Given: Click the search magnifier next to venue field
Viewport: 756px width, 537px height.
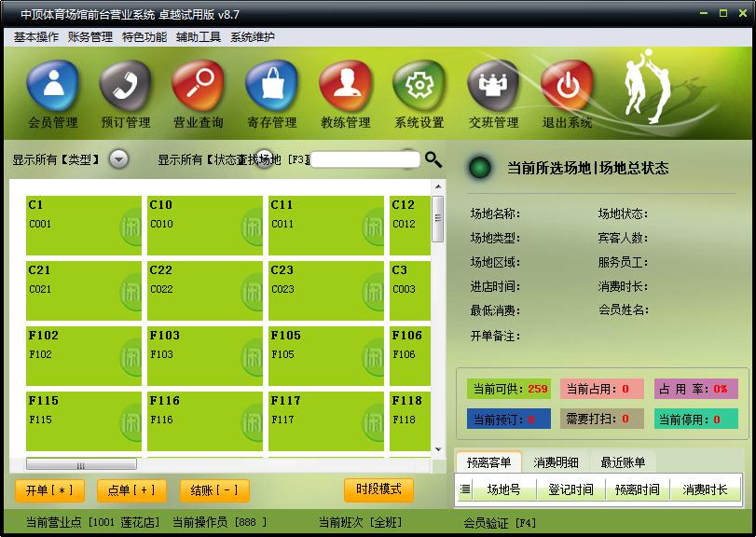Looking at the screenshot, I should [433, 159].
